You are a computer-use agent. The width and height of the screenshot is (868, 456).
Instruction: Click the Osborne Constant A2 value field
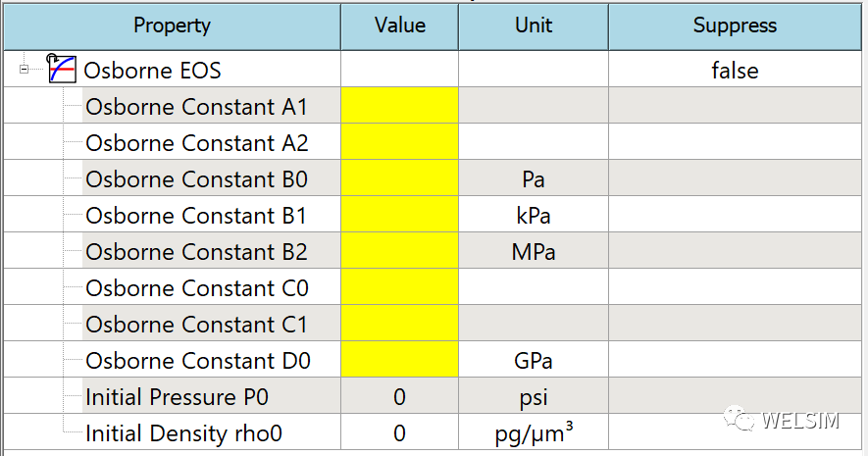(x=400, y=141)
